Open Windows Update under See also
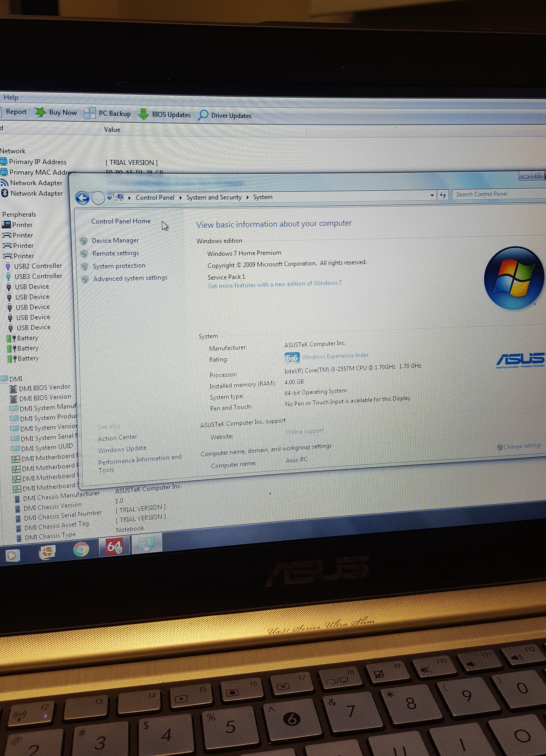Viewport: 546px width, 756px height. (x=122, y=449)
